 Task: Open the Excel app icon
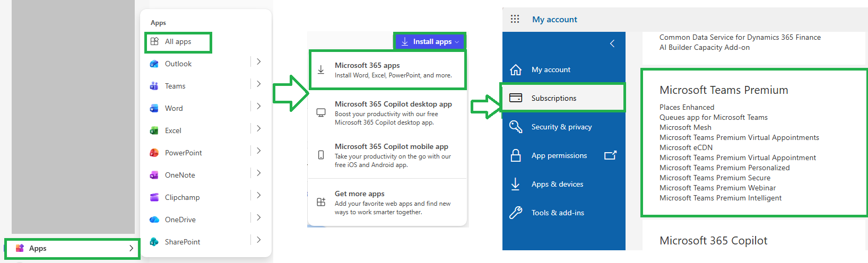154,130
